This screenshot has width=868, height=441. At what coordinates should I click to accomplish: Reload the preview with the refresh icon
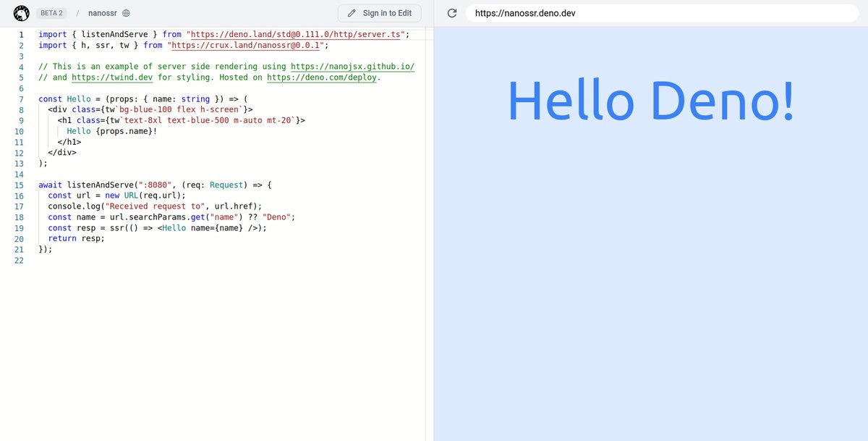click(x=452, y=12)
